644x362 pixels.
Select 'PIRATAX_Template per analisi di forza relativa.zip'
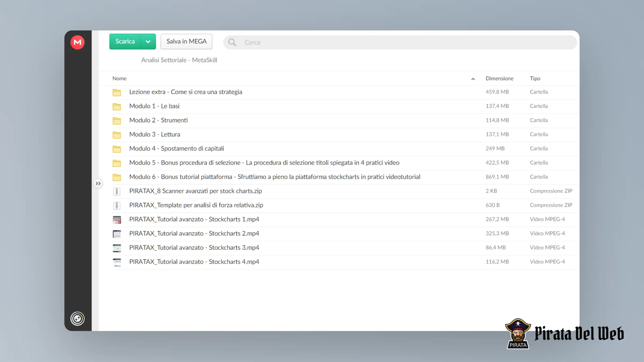tap(196, 205)
